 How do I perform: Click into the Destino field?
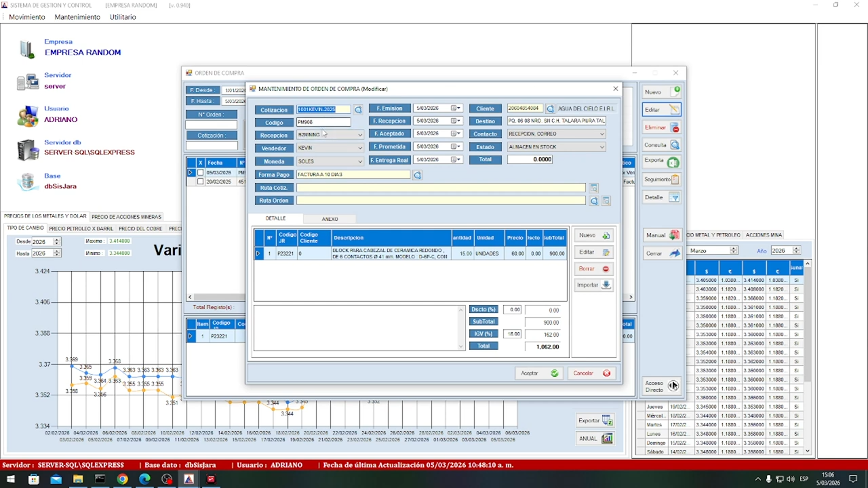[x=556, y=121]
